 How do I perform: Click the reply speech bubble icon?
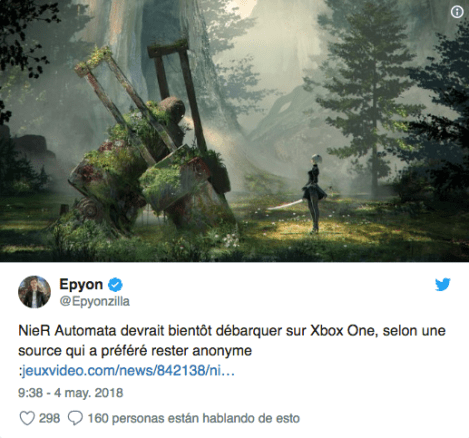tap(75, 418)
